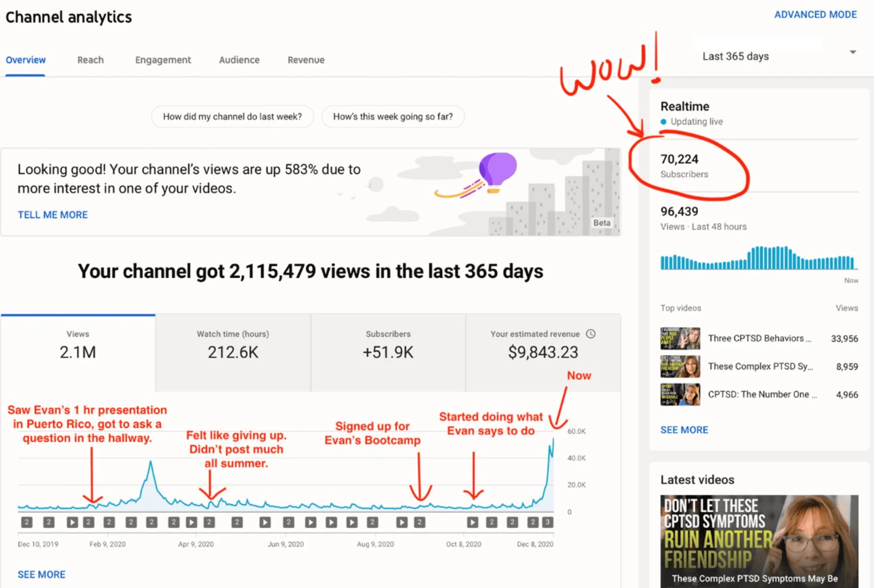Select the Your estimated revenue metric card
874x588 pixels.
coord(543,352)
